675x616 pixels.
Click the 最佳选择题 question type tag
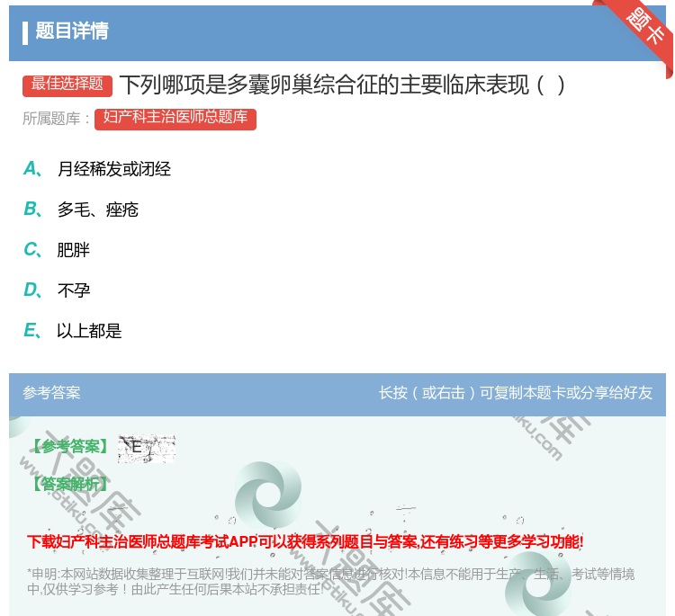(x=67, y=85)
